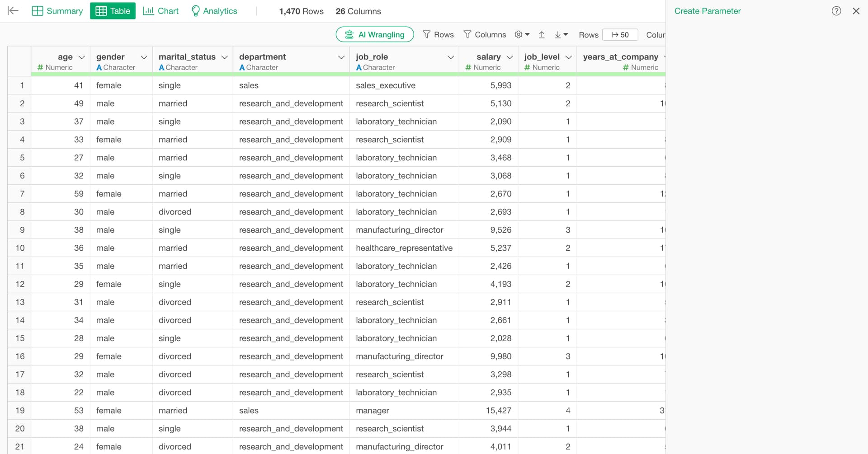
Task: Select department cell in row 19
Action: [291, 411]
